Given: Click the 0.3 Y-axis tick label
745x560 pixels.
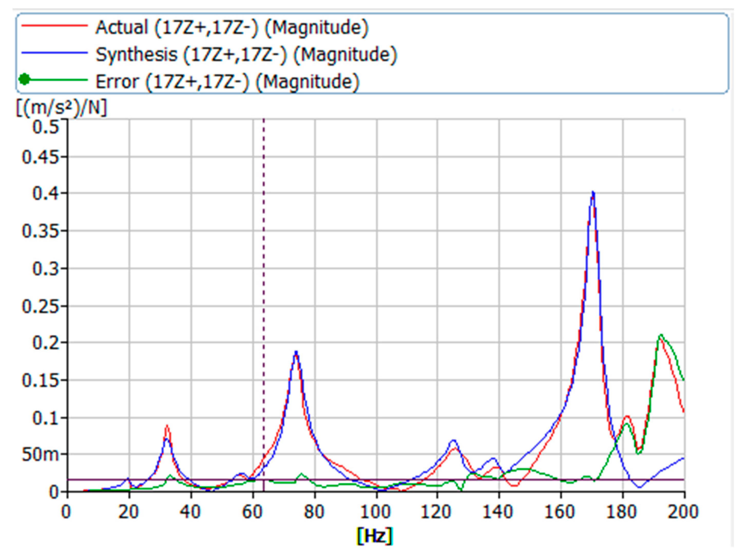Looking at the screenshot, I should (46, 269).
